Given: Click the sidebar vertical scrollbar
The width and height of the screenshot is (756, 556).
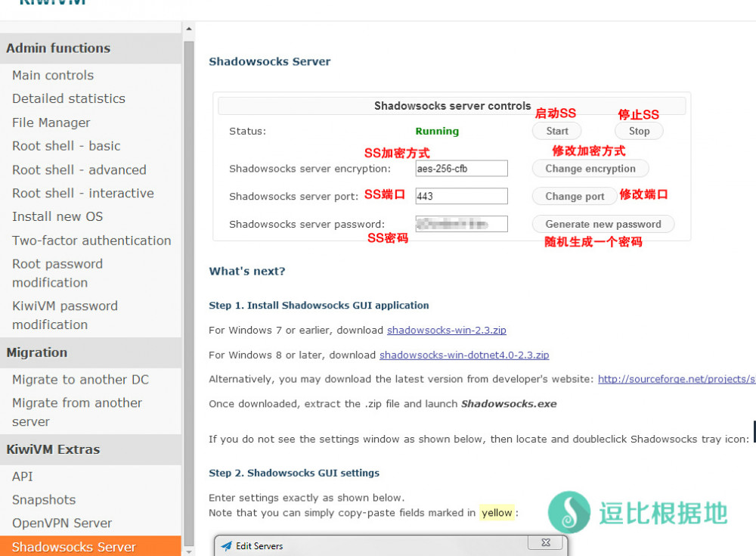Looking at the screenshot, I should 189,287.
